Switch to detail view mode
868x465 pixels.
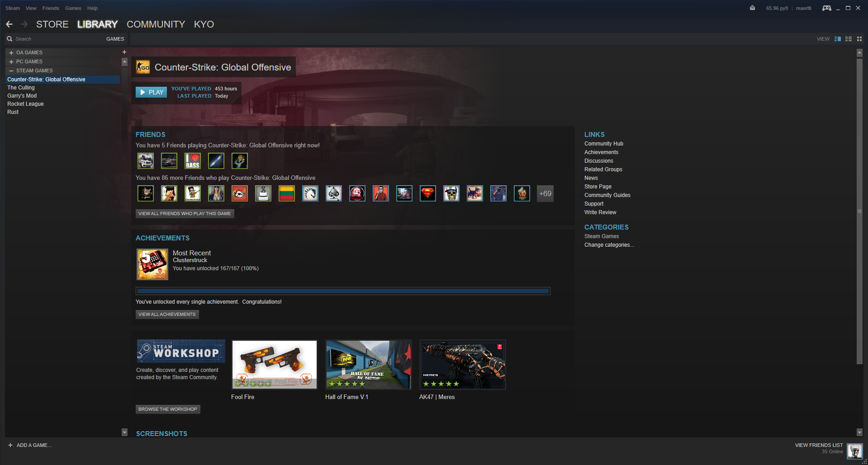point(838,39)
